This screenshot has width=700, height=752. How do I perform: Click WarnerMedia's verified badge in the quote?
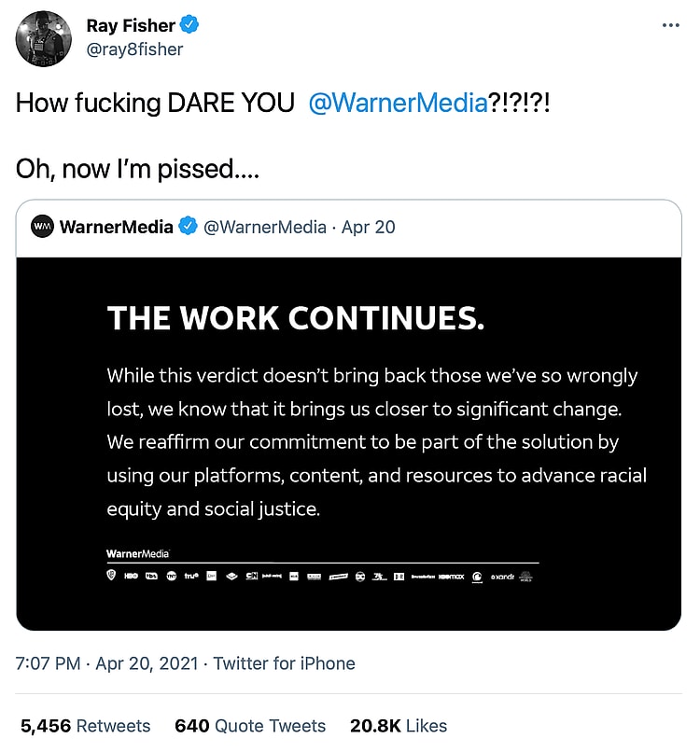(188, 227)
